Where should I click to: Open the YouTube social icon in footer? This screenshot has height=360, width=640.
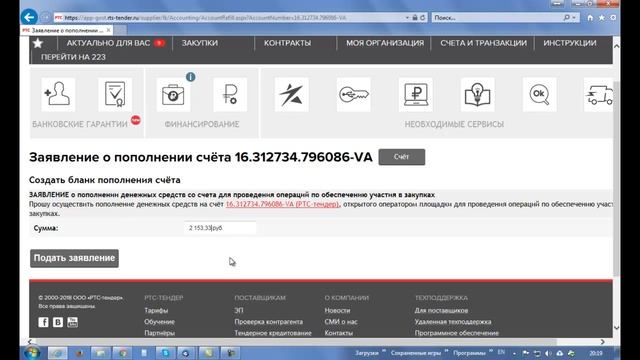pyautogui.click(x=73, y=322)
